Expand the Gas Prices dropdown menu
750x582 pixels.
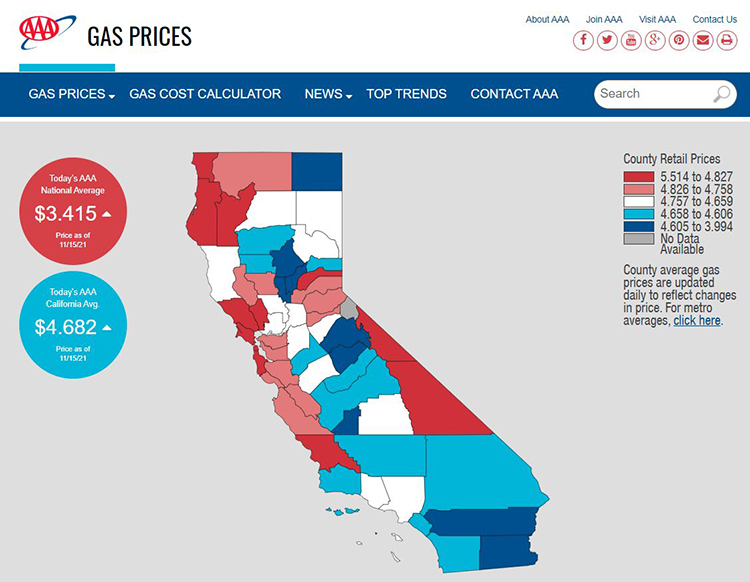tap(72, 94)
